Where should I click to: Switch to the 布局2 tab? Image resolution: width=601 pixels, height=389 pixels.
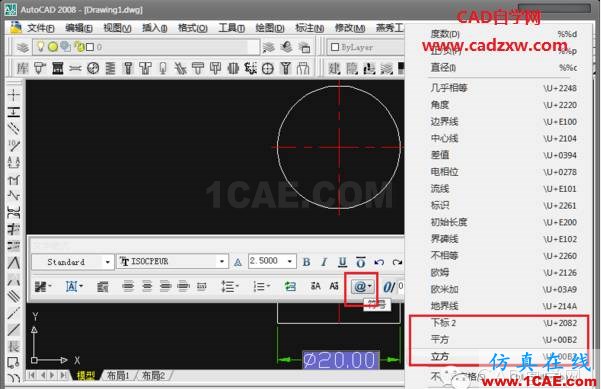pos(153,375)
